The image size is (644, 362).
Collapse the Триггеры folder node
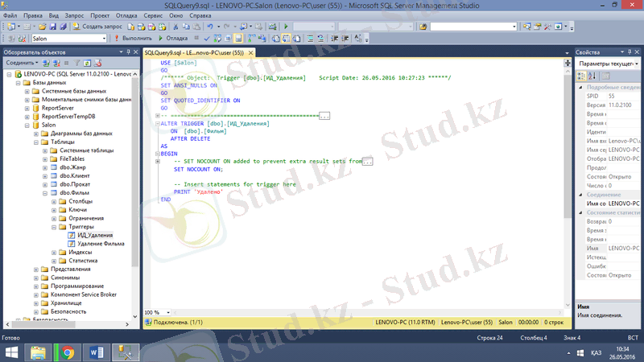click(x=54, y=227)
